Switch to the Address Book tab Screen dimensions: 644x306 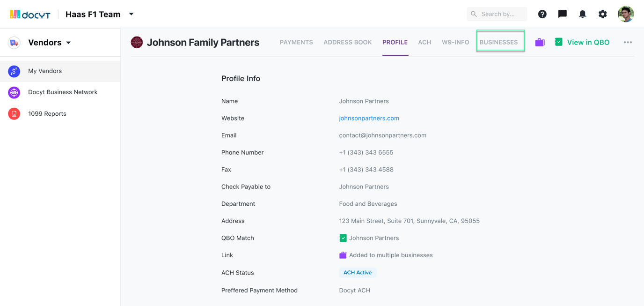point(347,42)
